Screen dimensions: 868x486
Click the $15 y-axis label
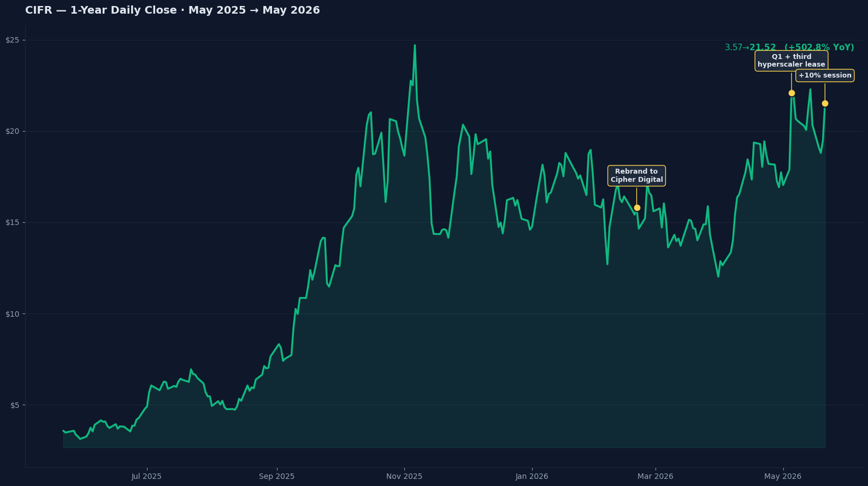[x=11, y=223]
